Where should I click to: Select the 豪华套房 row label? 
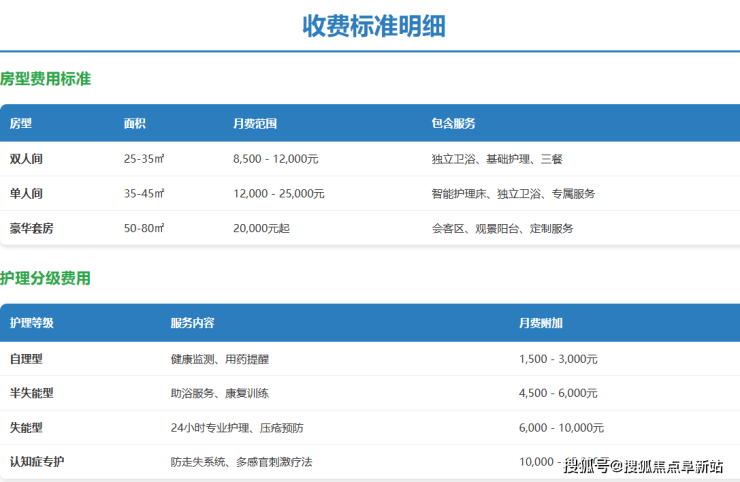click(32, 228)
